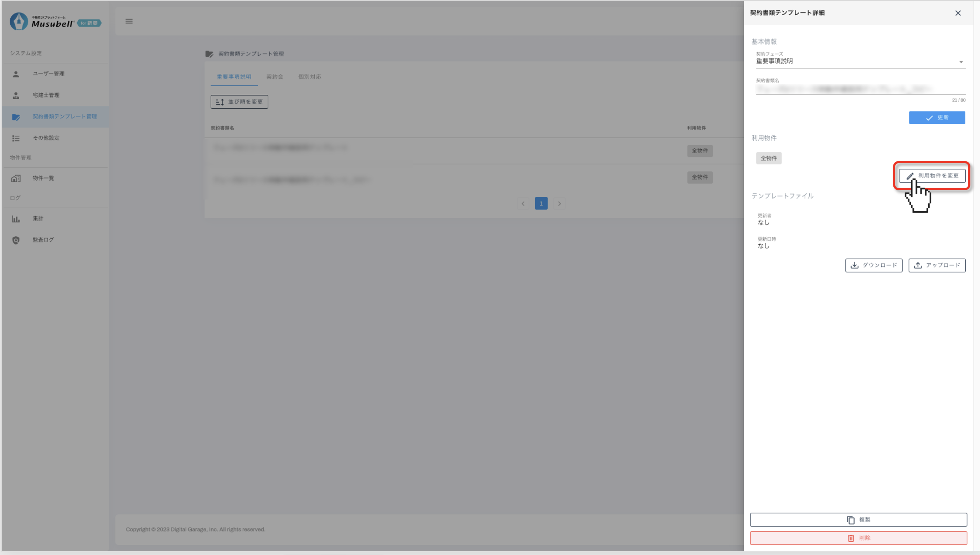This screenshot has height=555, width=980.
Task: Open 集計 chart icon
Action: click(16, 219)
